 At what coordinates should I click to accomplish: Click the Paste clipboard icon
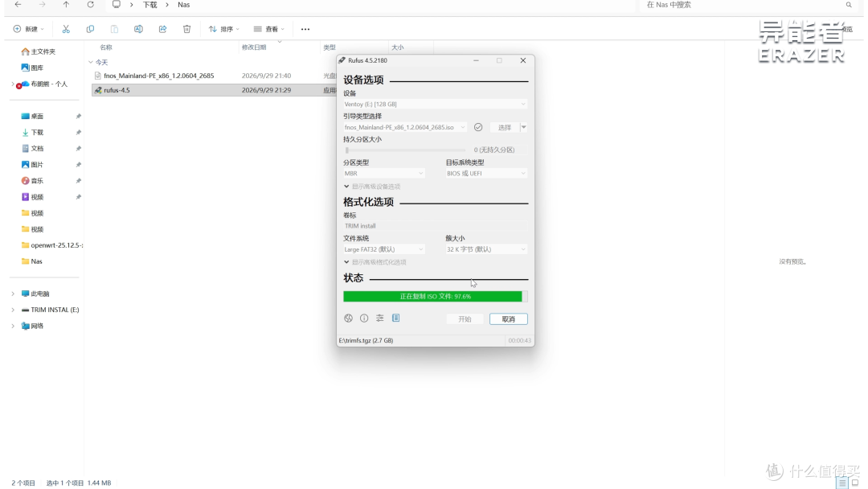[x=114, y=29]
